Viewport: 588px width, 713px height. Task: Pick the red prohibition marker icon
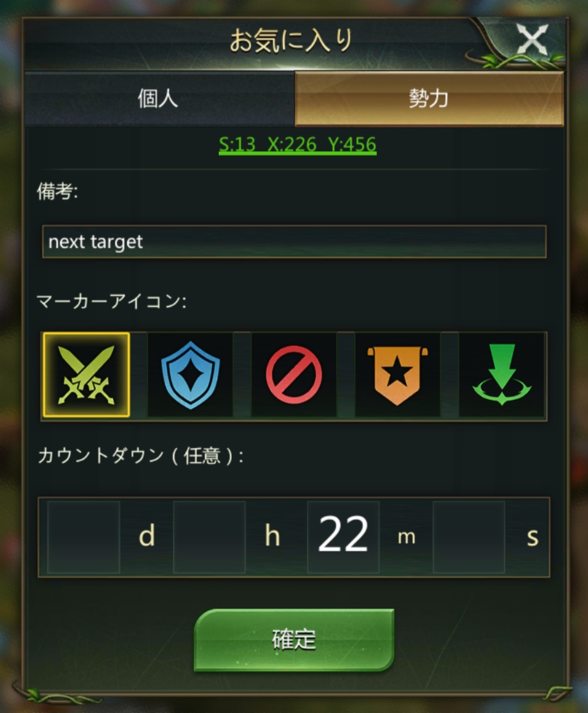tap(294, 375)
